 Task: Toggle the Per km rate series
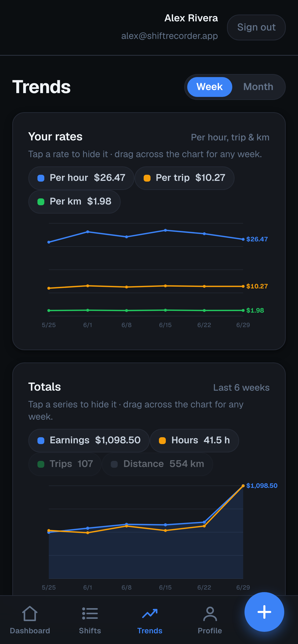pyautogui.click(x=74, y=201)
